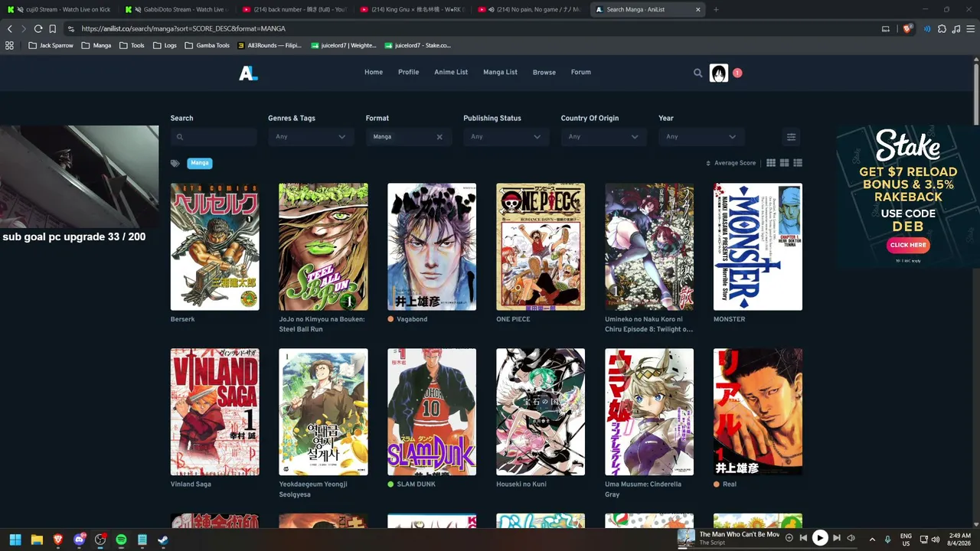This screenshot has height=551, width=980.
Task: Click the ONE PIECE cover thumbnail
Action: tap(541, 246)
